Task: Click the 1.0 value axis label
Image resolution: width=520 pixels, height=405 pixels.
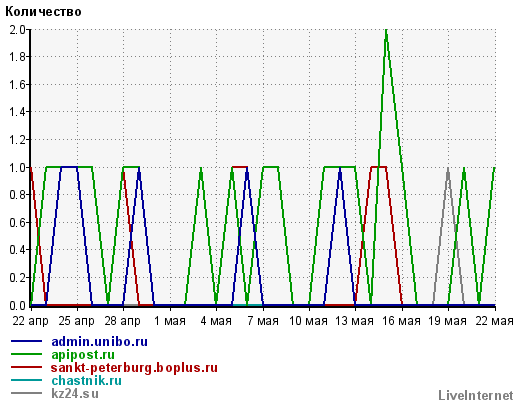Action: tap(17, 167)
